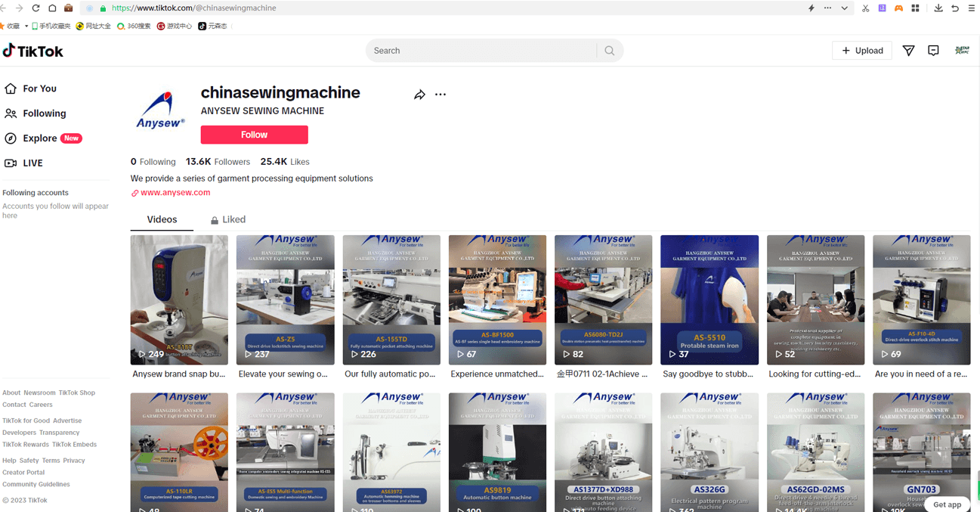Go to the Following page
Image resolution: width=980 pixels, height=512 pixels.
[36, 113]
